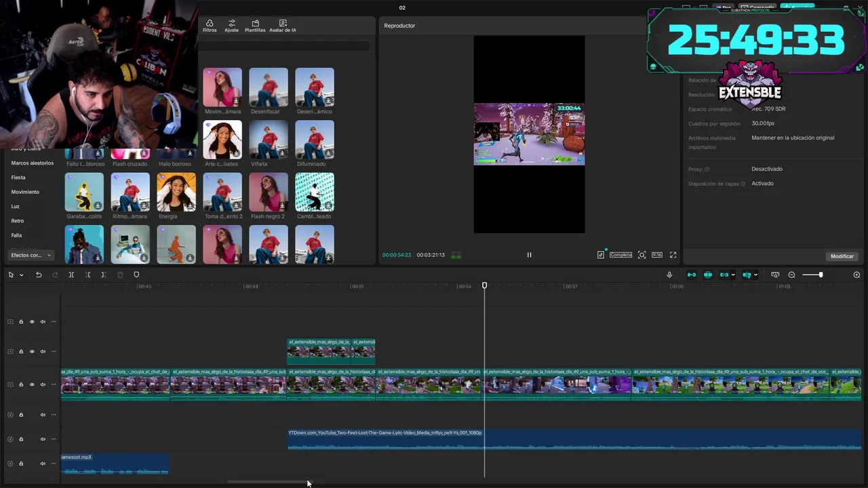Image resolution: width=868 pixels, height=488 pixels.
Task: Download the Flash negro 2 effect
Action: [x=283, y=206]
